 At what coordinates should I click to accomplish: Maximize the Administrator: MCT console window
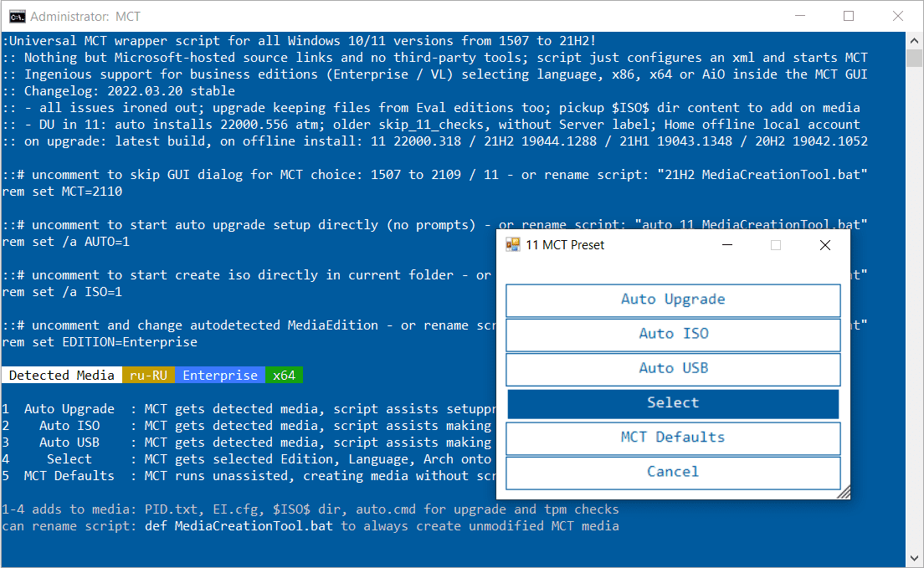[849, 16]
